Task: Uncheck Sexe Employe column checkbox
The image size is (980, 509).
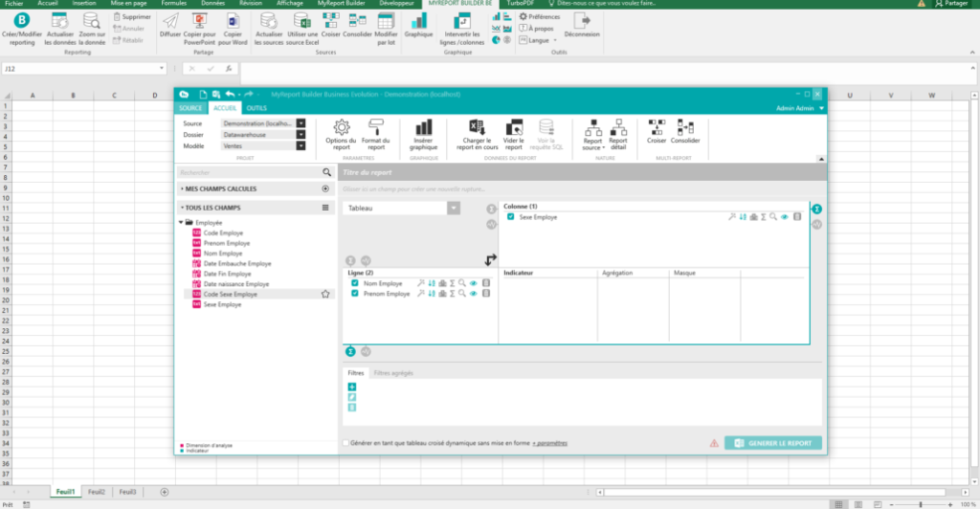Action: [x=511, y=217]
